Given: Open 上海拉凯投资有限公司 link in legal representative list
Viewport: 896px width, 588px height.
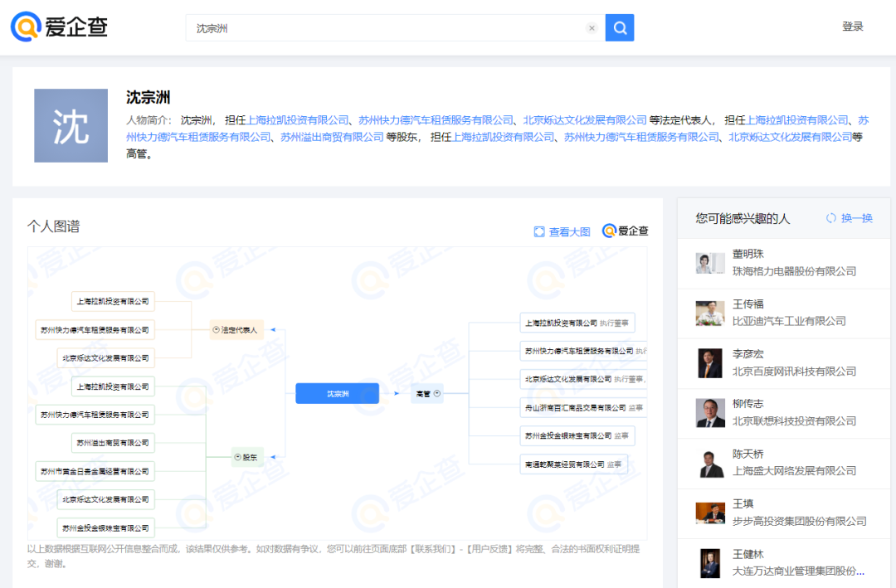Looking at the screenshot, I should point(297,120).
